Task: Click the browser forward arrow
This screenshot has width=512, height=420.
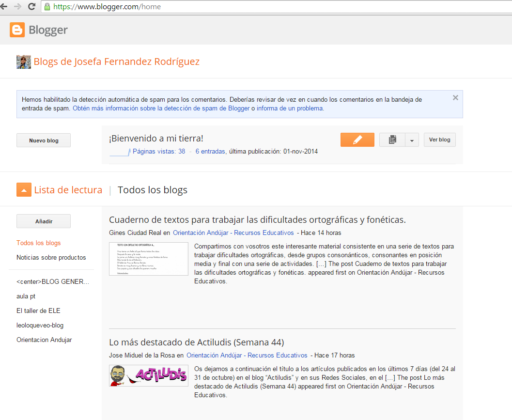Action: tap(17, 6)
